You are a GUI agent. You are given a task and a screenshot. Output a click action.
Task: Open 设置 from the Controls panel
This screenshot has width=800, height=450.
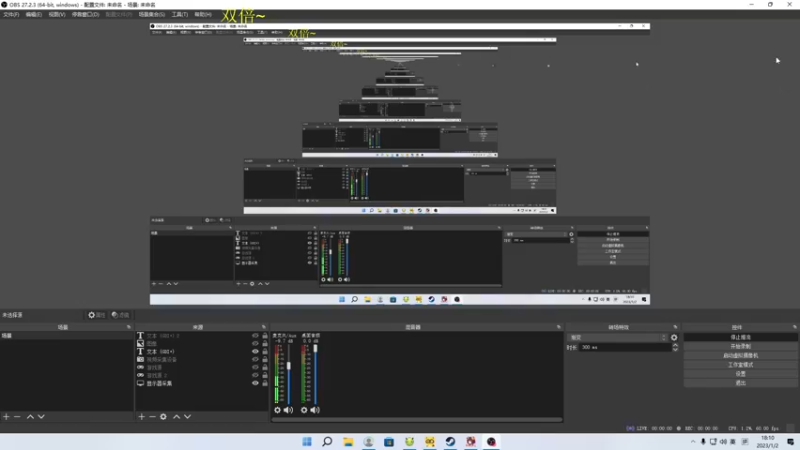[x=740, y=374]
